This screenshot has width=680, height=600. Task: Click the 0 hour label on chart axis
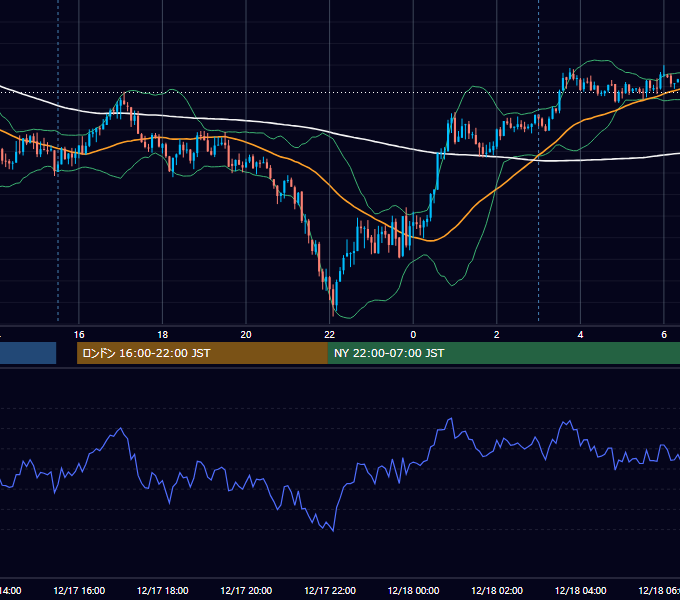tap(413, 334)
